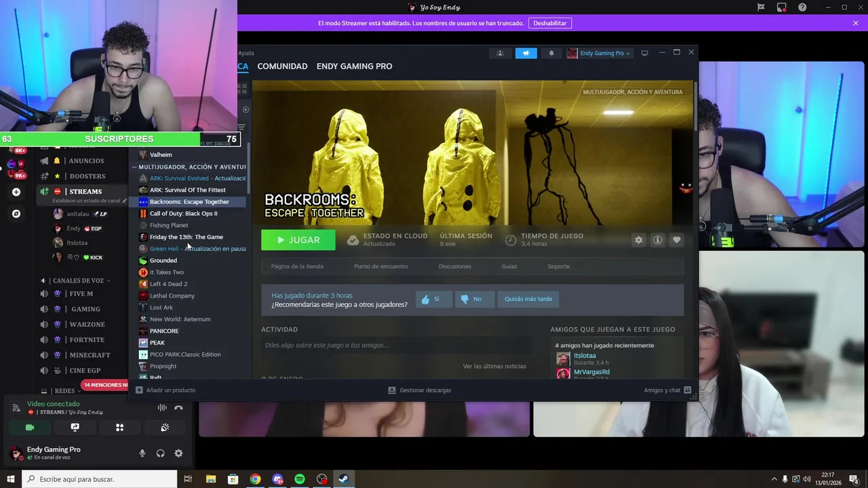Open the Página de la tienda tab
Image resolution: width=868 pixels, height=488 pixels.
pyautogui.click(x=297, y=266)
